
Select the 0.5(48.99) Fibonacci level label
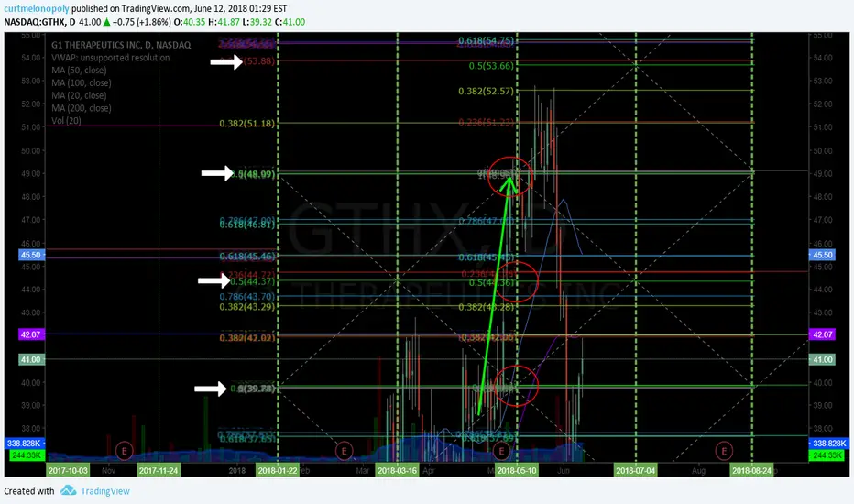[253, 174]
